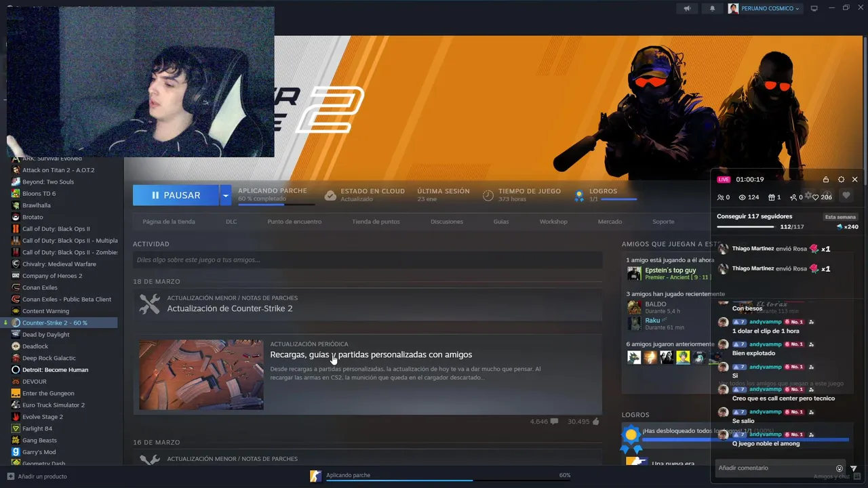868x488 pixels.
Task: Toggle the heart like button in overlay
Action: pos(846,196)
